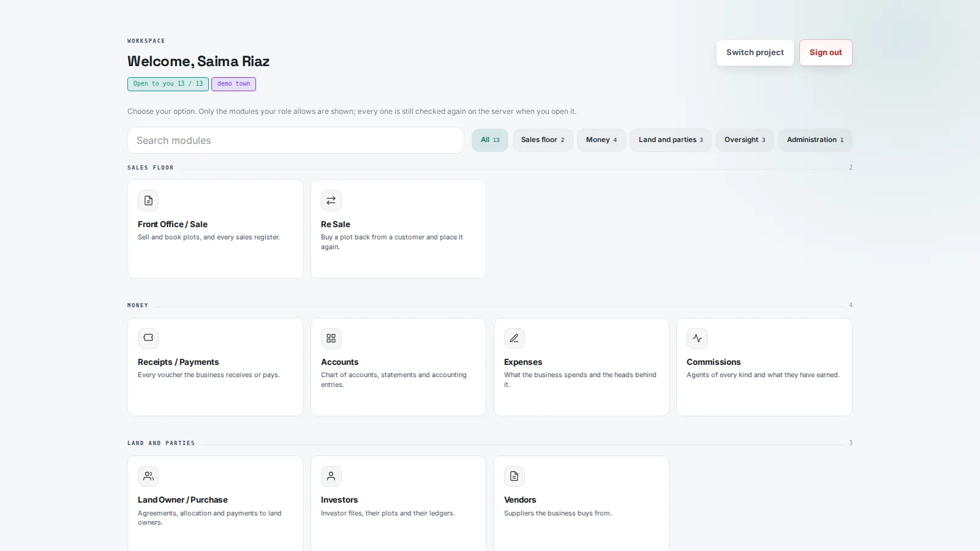Click the 'LAND AND PARTIES' section label
Image resolution: width=980 pixels, height=551 pixels.
(161, 443)
